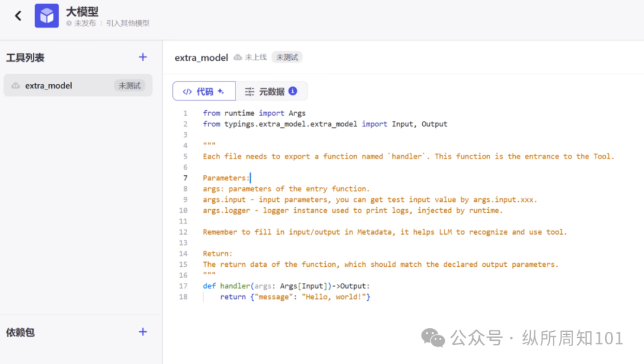This screenshot has width=644, height=364.
Task: Click the 未上线 cloud icon in header
Action: click(x=238, y=57)
